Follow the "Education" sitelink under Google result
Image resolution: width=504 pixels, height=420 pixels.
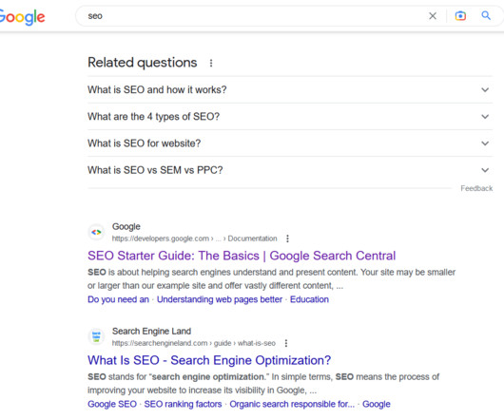click(x=309, y=299)
